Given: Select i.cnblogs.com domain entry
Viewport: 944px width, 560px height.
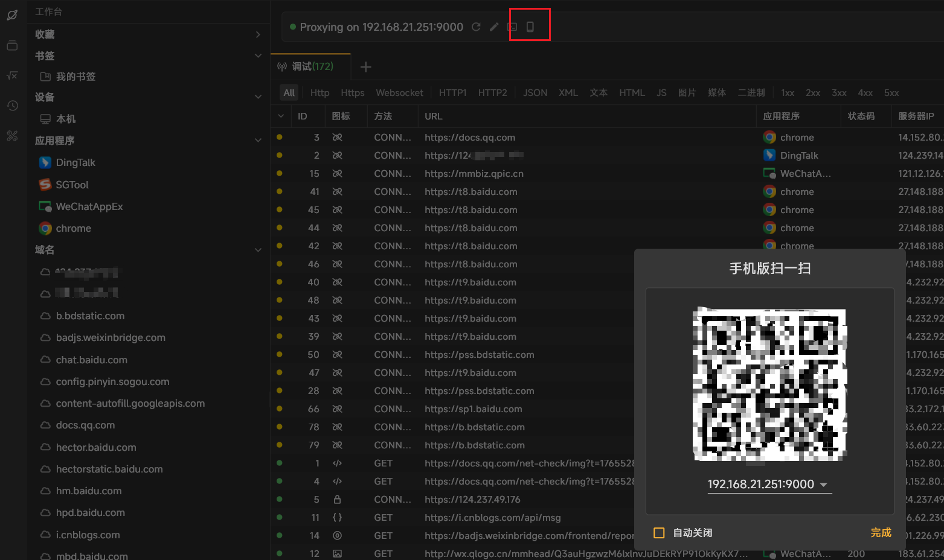Looking at the screenshot, I should 88,535.
